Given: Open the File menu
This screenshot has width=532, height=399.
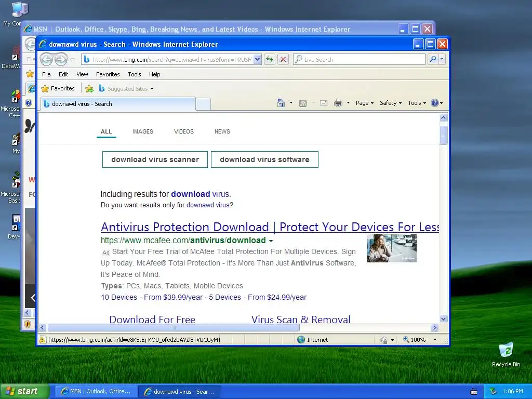Looking at the screenshot, I should click(46, 74).
